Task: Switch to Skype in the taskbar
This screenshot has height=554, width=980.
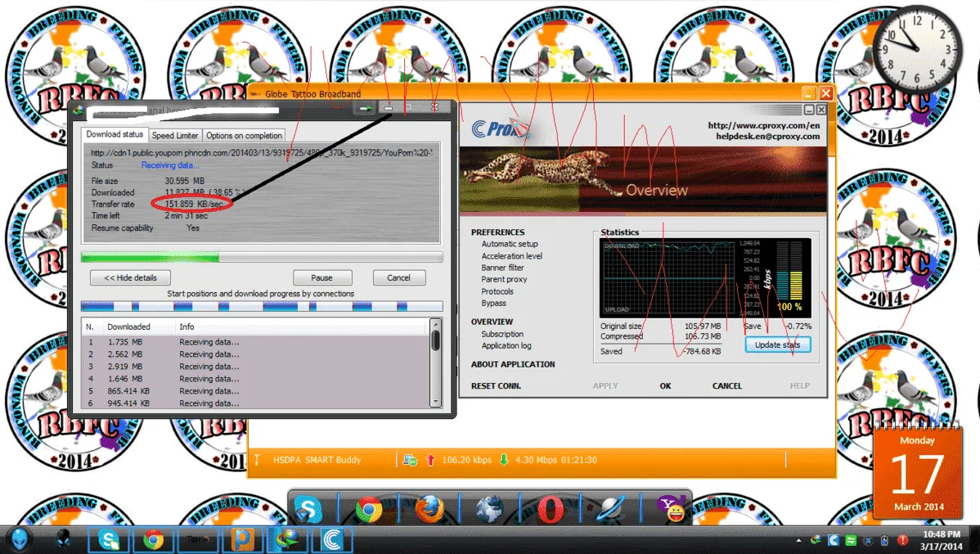Action: click(x=108, y=539)
